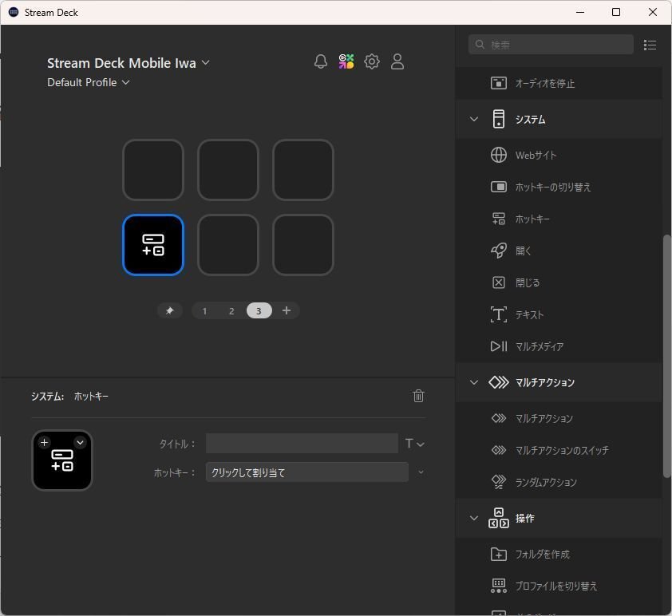The image size is (672, 616).
Task: Open the notifications bell icon
Action: [321, 61]
